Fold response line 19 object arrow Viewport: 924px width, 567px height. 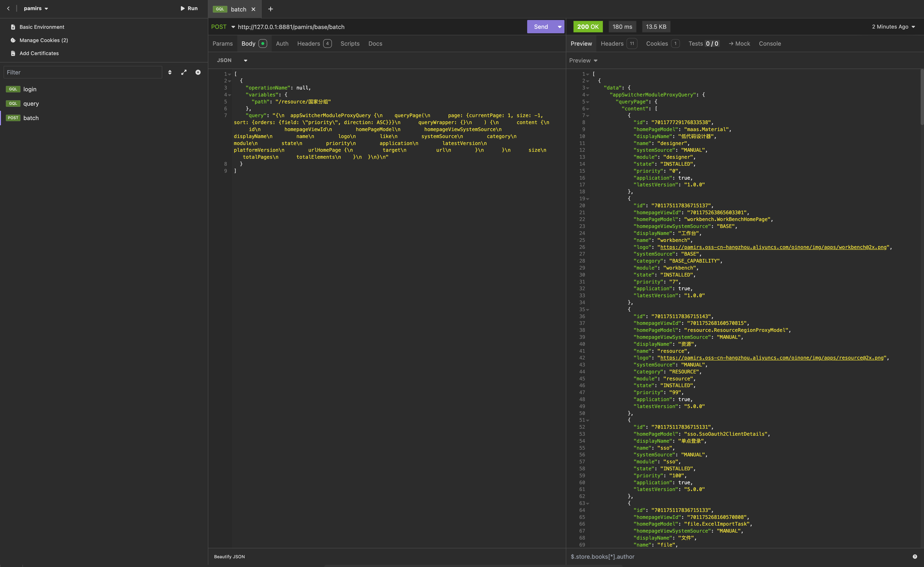click(x=588, y=199)
